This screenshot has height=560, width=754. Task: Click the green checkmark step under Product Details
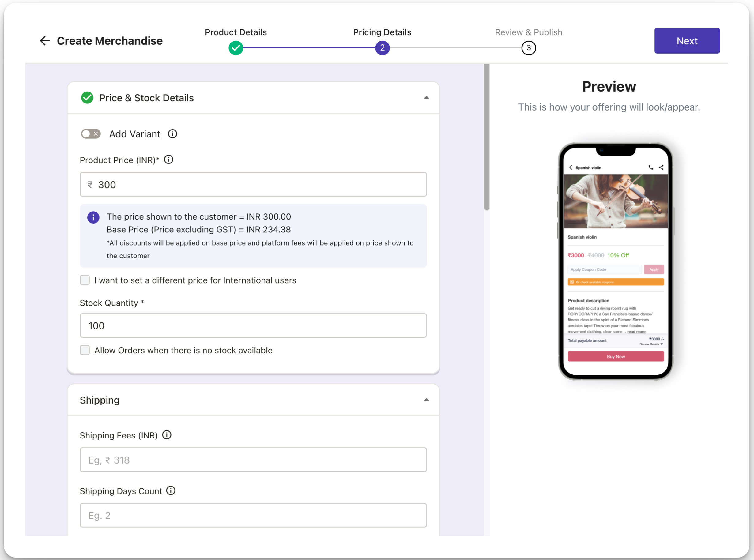(x=236, y=48)
